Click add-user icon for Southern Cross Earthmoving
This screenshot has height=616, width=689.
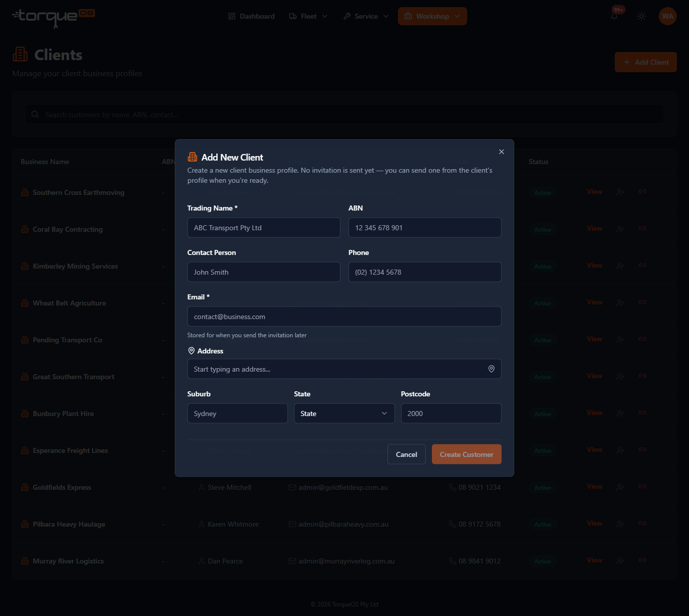(620, 192)
